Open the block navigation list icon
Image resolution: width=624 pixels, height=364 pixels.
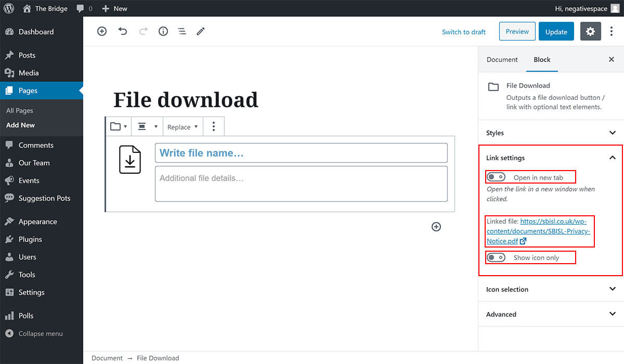pyautogui.click(x=182, y=31)
